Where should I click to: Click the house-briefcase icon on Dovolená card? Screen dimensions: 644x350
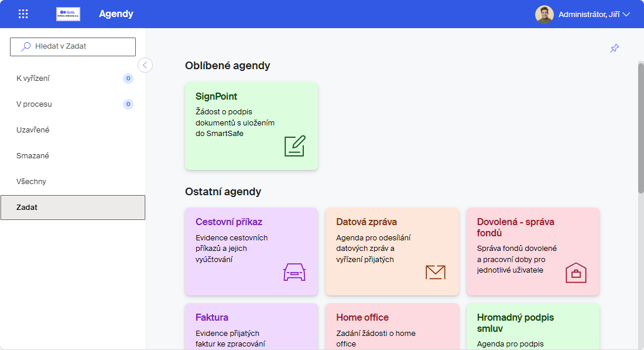pyautogui.click(x=576, y=273)
